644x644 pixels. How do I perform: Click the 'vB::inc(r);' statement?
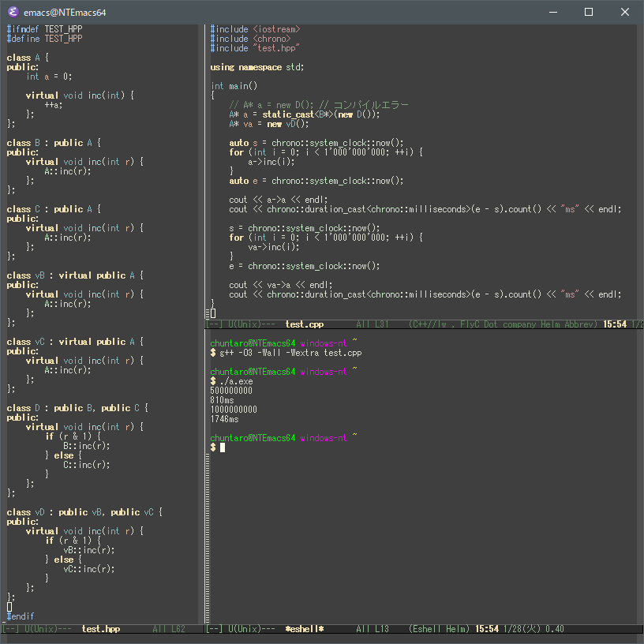tap(88, 550)
